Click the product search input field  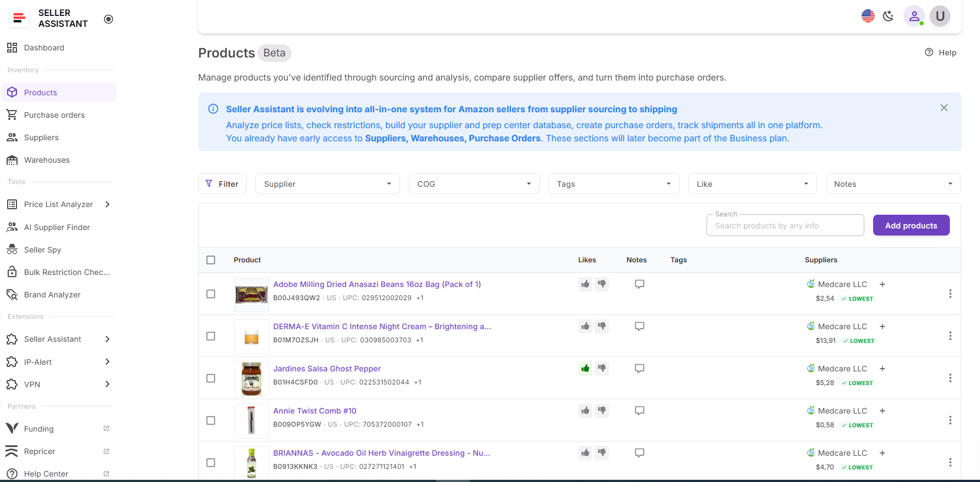click(785, 226)
